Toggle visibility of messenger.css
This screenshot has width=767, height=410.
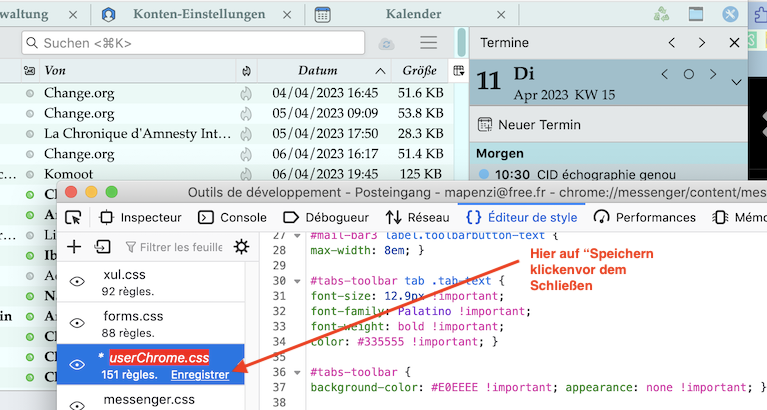coord(77,405)
